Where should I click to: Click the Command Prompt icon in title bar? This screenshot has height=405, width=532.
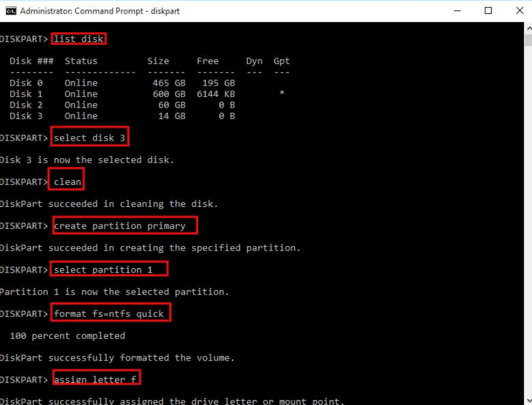click(11, 11)
